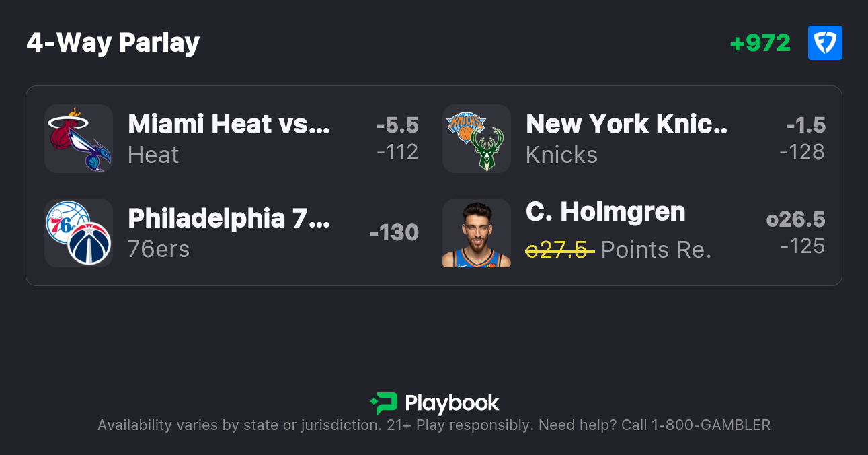The height and width of the screenshot is (455, 868).
Task: Click the +972 parlay odds
Action: click(760, 43)
